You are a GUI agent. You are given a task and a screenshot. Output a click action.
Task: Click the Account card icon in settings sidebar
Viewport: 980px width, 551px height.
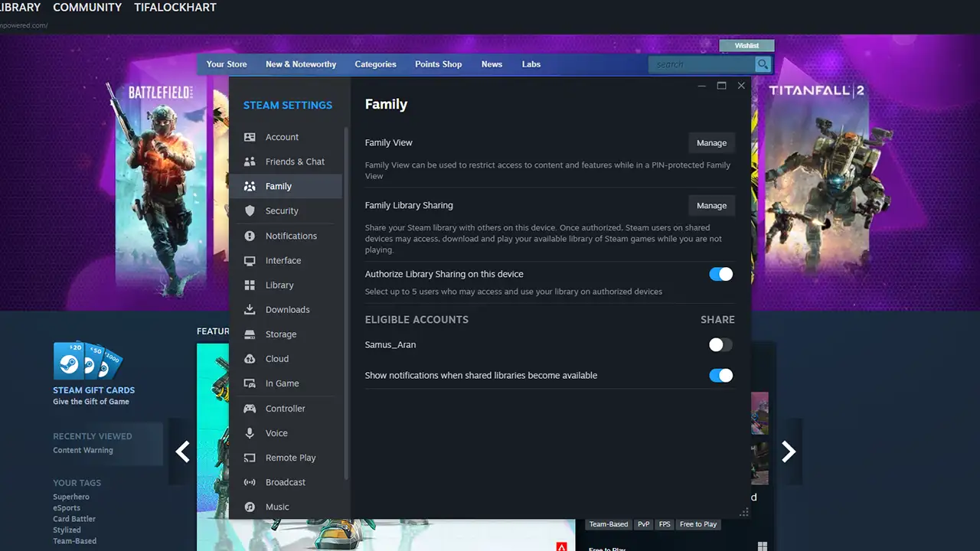coord(250,137)
